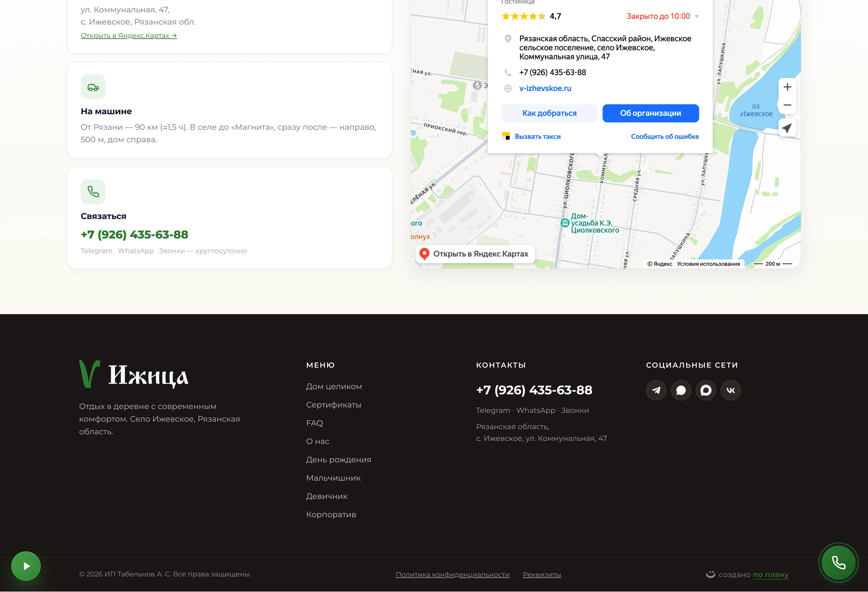
Task: Open Сертификаты from footer menu
Action: pos(333,405)
